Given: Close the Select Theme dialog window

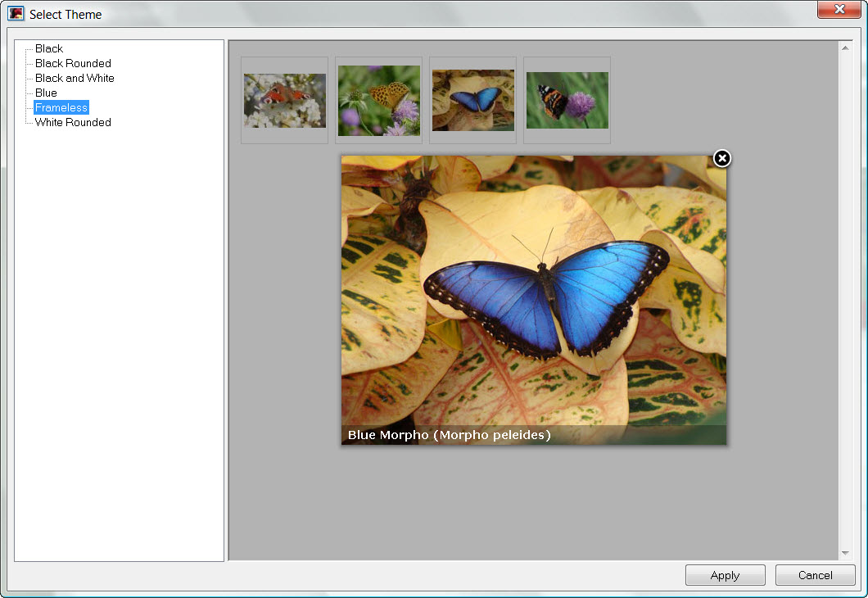Looking at the screenshot, I should click(x=839, y=9).
